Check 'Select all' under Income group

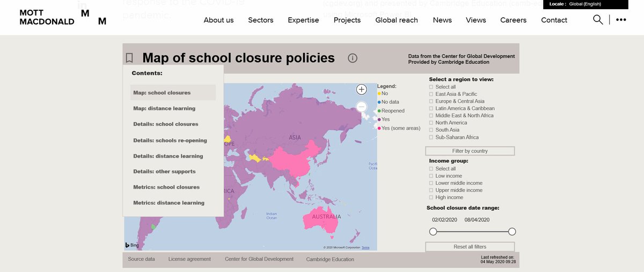[431, 169]
